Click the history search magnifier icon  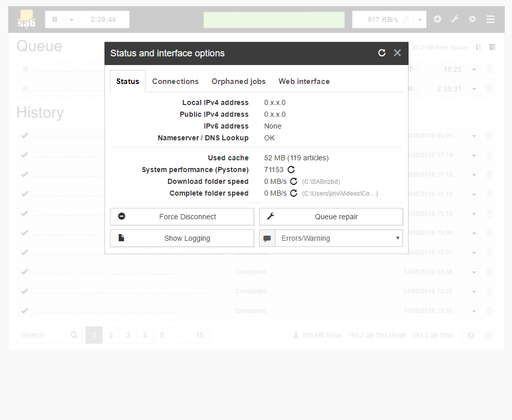pyautogui.click(x=74, y=335)
